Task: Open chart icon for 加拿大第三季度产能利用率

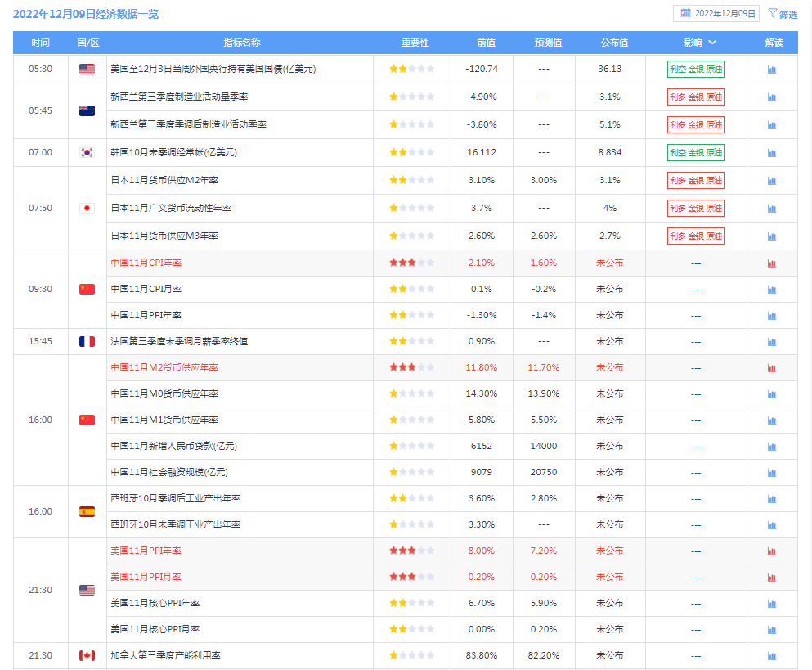Action: (772, 656)
